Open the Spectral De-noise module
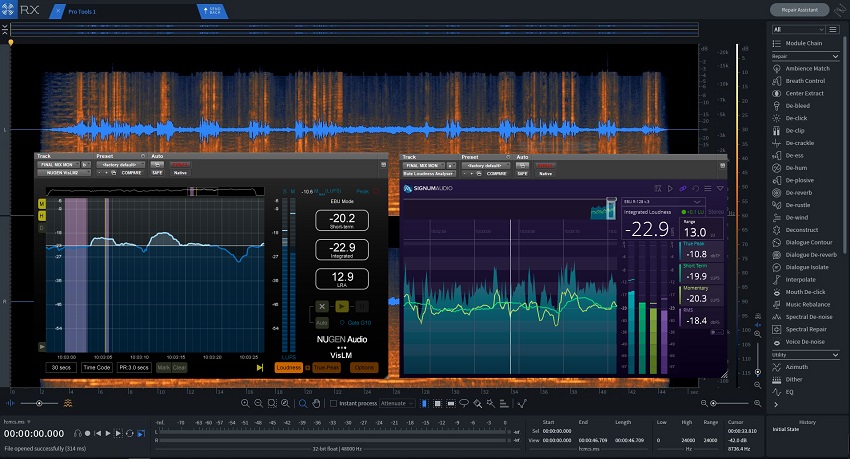 802,317
